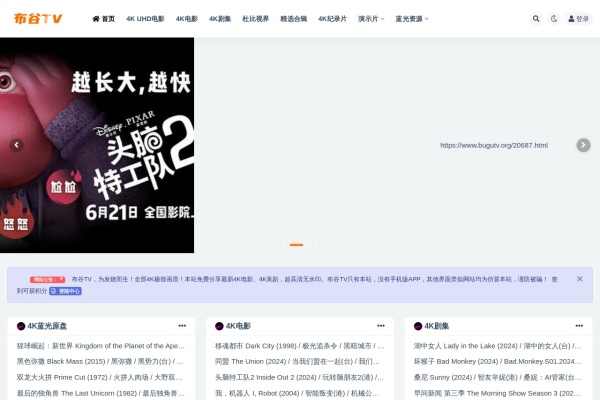600x400 pixels.
Task: Open the Inside Out 2 banner poster
Action: click(97, 145)
